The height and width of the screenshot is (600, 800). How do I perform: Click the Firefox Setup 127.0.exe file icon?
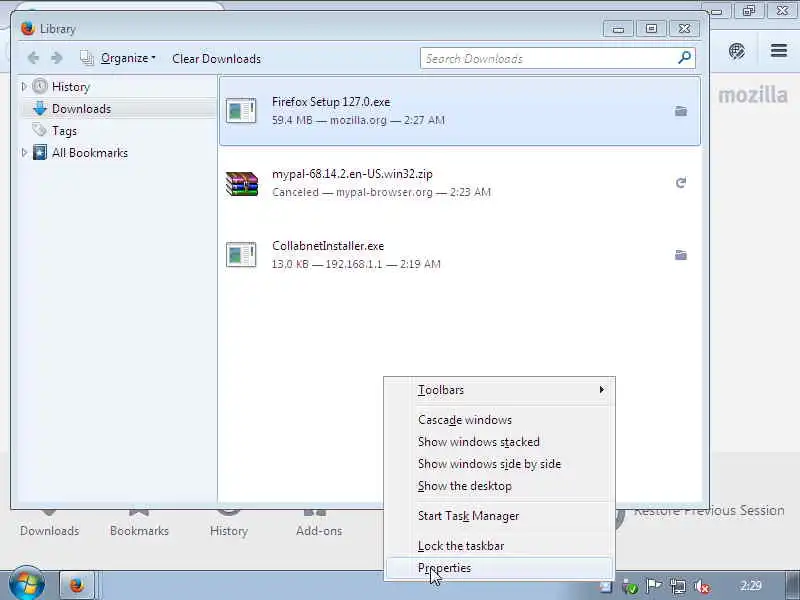[241, 111]
